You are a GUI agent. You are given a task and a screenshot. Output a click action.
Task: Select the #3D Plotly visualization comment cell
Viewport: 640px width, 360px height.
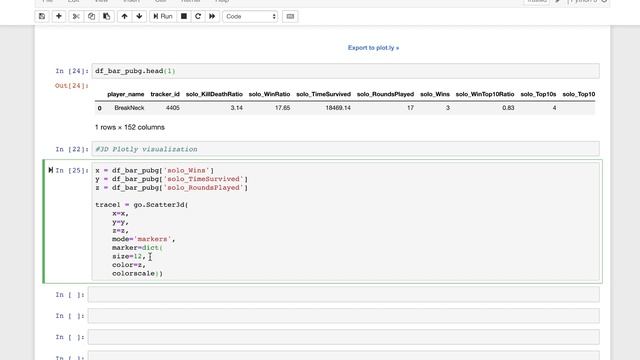click(345, 149)
